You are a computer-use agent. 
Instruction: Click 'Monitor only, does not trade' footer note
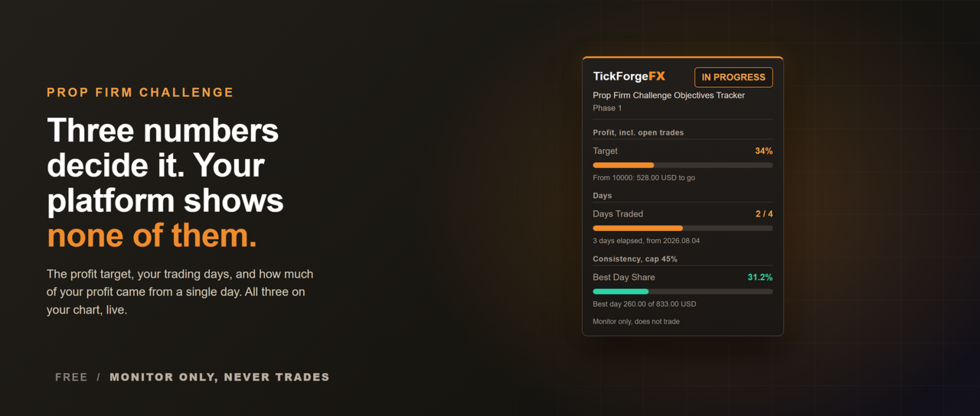click(x=636, y=322)
